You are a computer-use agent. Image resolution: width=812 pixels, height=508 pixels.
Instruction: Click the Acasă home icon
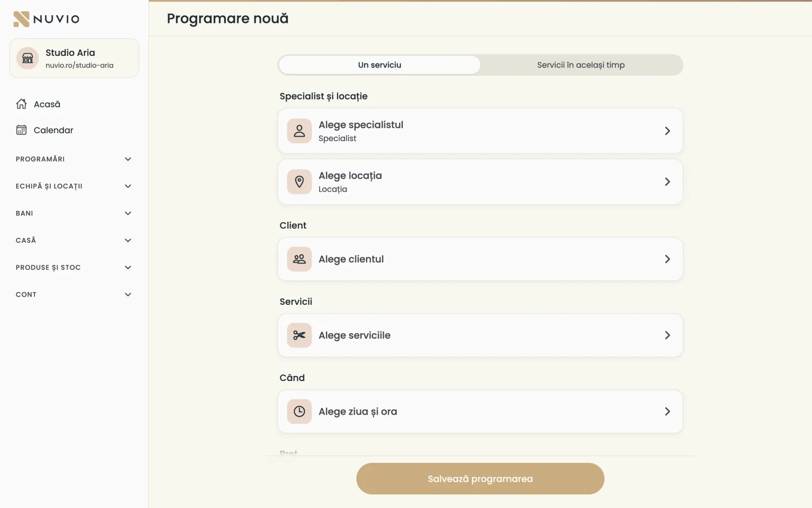tap(21, 104)
